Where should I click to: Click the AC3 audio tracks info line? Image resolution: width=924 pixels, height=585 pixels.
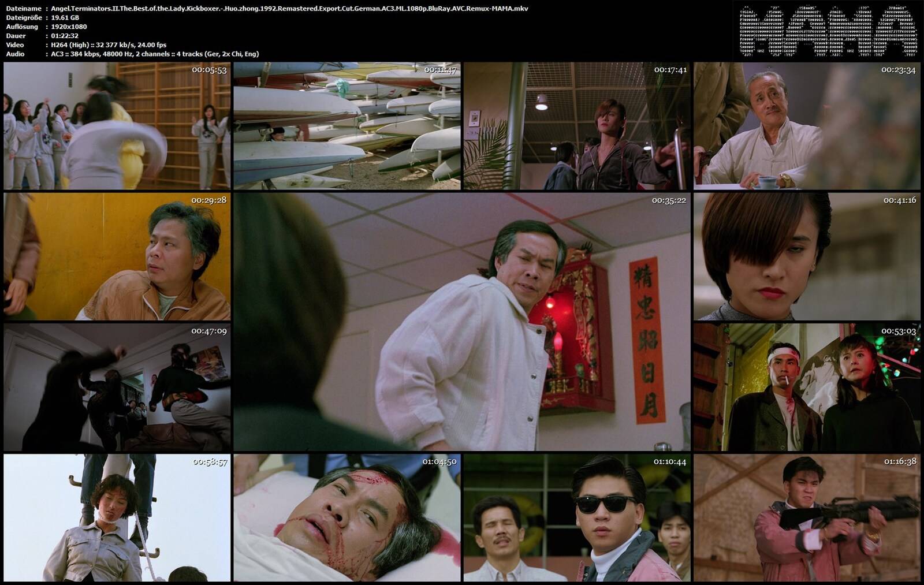pyautogui.click(x=155, y=54)
